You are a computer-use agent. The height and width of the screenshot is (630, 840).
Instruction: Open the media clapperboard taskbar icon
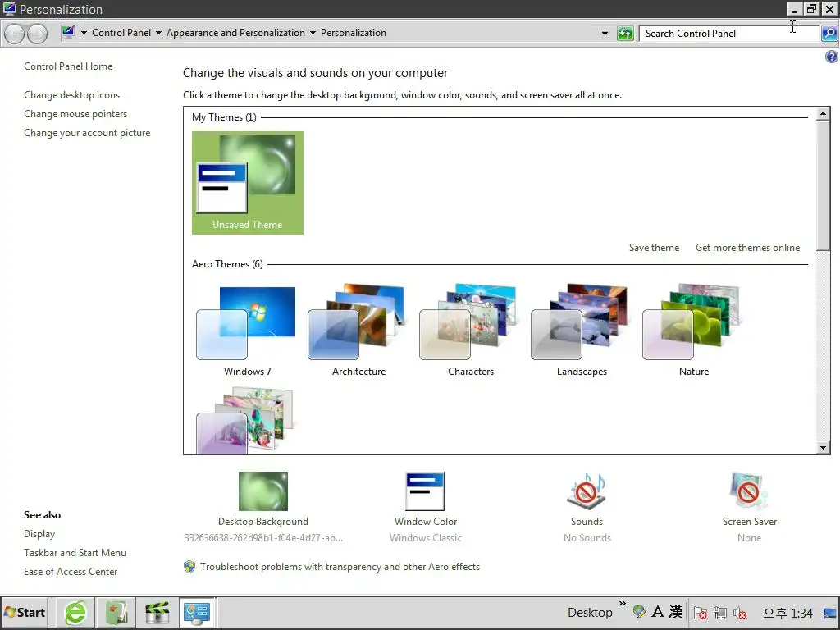coord(157,612)
